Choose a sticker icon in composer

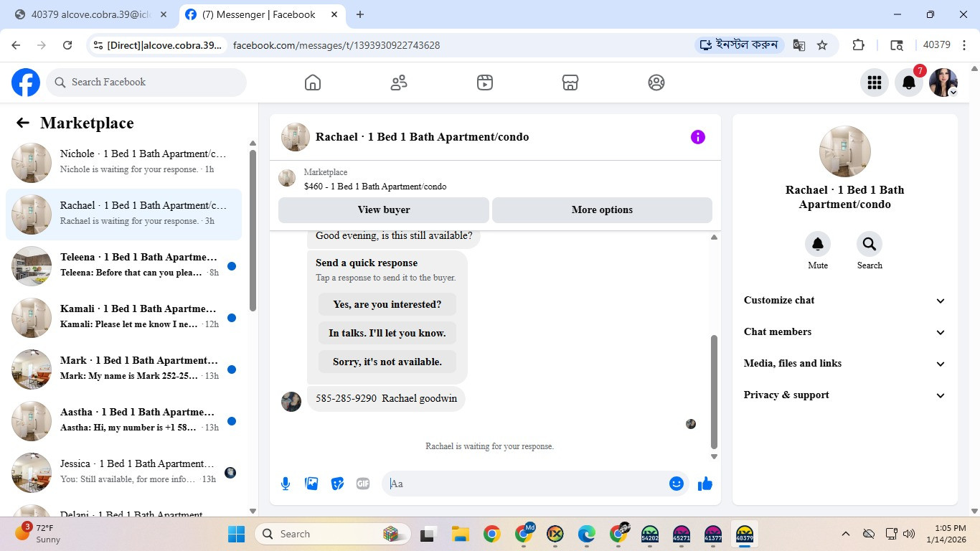pyautogui.click(x=337, y=484)
